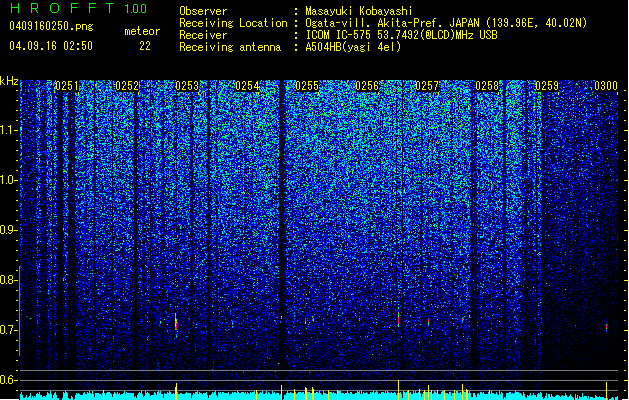Click the 0252 time marker

coord(127,86)
